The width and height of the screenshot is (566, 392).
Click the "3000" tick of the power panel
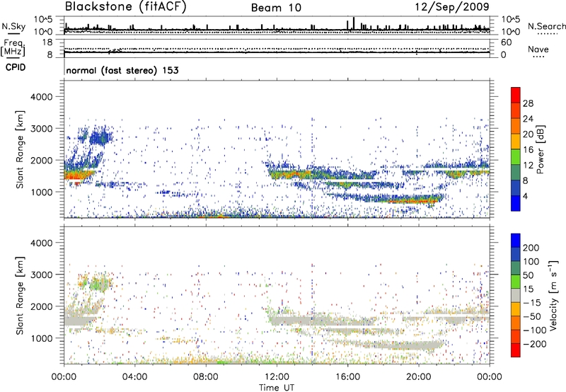pyautogui.click(x=41, y=129)
